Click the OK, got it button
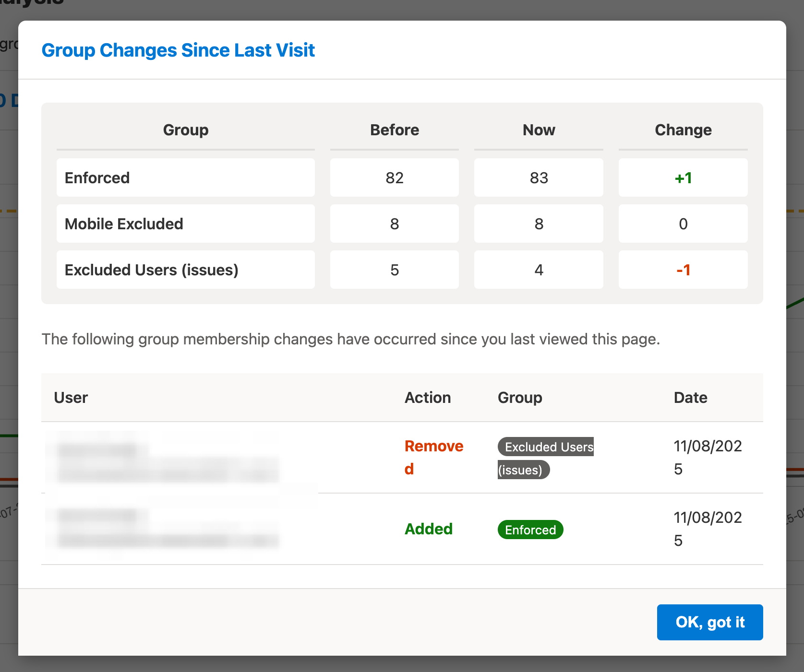 [709, 622]
